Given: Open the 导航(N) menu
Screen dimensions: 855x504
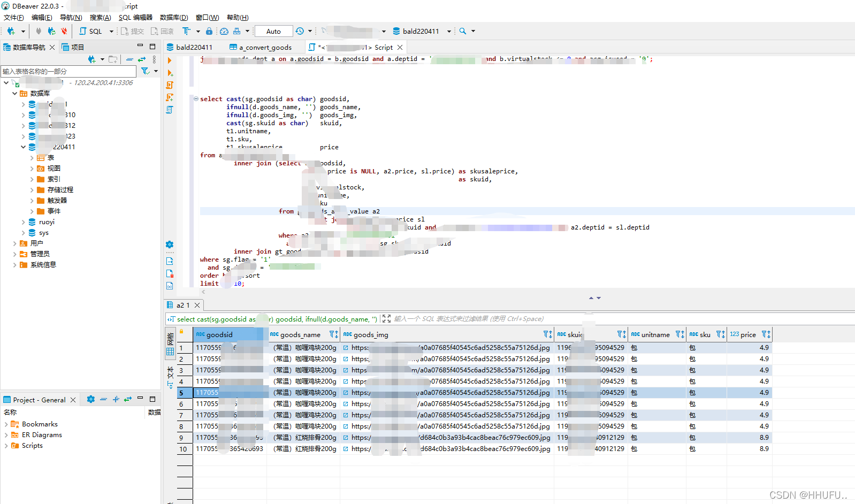Looking at the screenshot, I should (x=71, y=17).
